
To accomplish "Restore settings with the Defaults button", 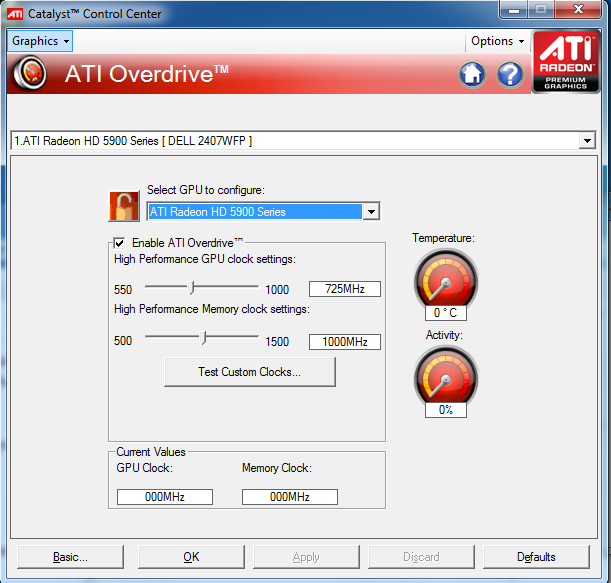I will [x=536, y=557].
